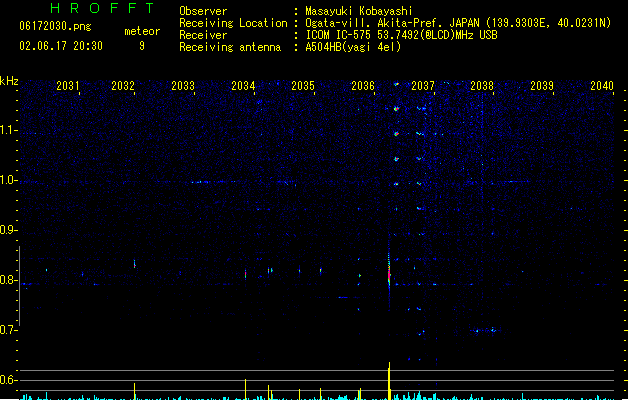Click the Receiving Location label
Screen dimensions: 629x400
point(233,23)
